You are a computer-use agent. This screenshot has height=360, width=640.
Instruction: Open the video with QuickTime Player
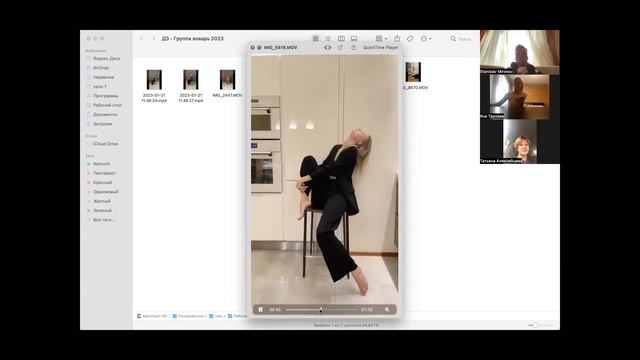(380, 48)
